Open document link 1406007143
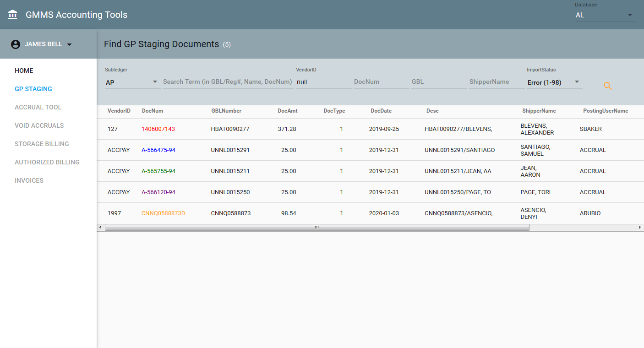Screen dimensions: 644x348 (158, 129)
